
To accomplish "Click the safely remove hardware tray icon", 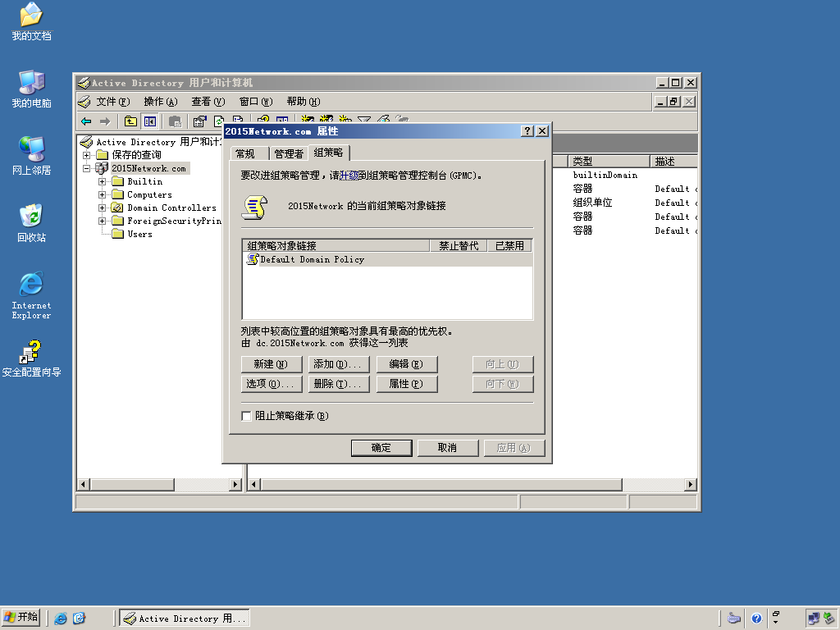I will click(829, 619).
